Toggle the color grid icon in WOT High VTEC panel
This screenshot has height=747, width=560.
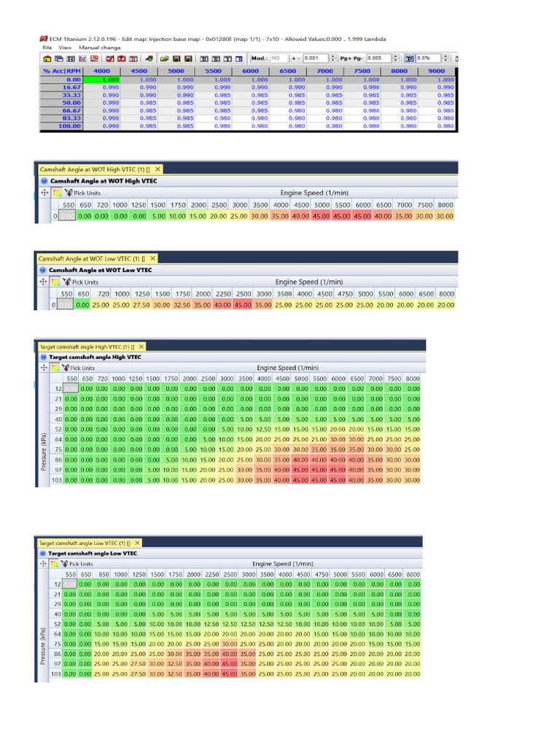57,193
